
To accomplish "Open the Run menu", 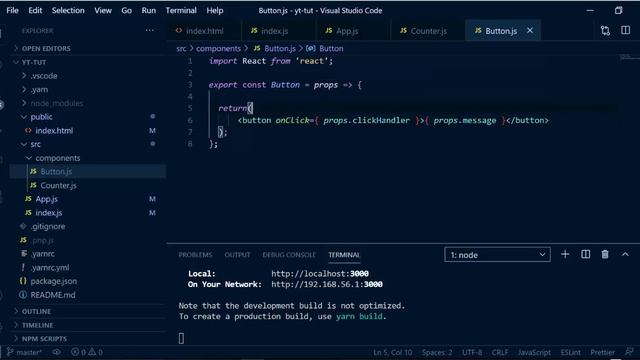I will [x=149, y=10].
